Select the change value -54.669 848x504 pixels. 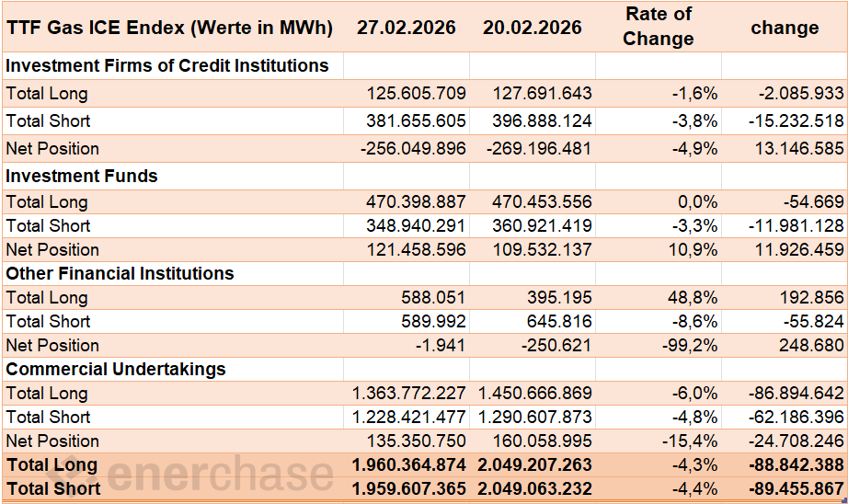[x=814, y=201]
